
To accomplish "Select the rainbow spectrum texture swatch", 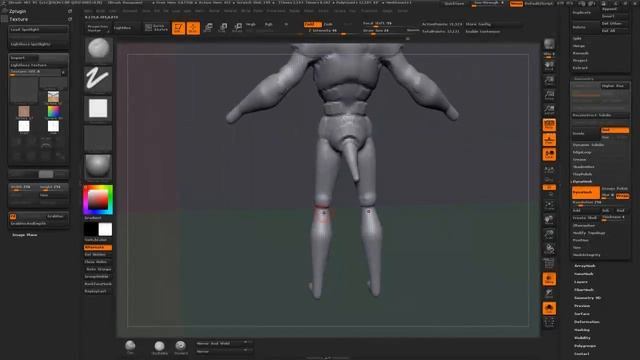I will coord(53,111).
